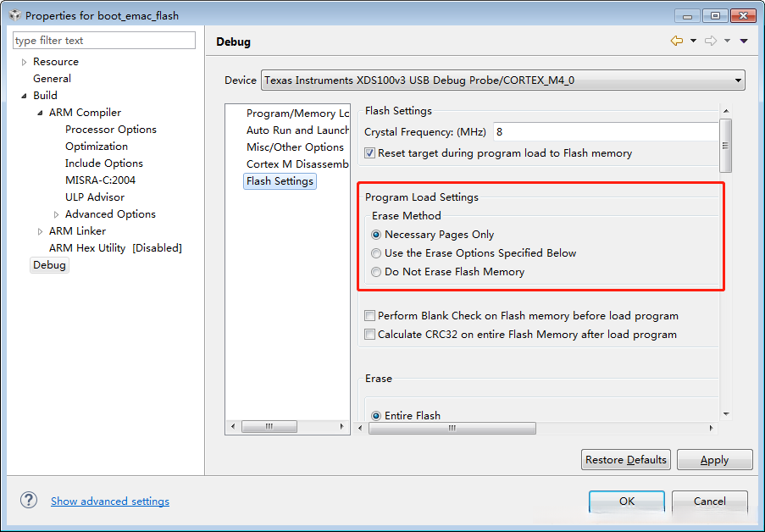The height and width of the screenshot is (532, 765).
Task: Select Necessary Pages Only radio button
Action: pos(377,235)
